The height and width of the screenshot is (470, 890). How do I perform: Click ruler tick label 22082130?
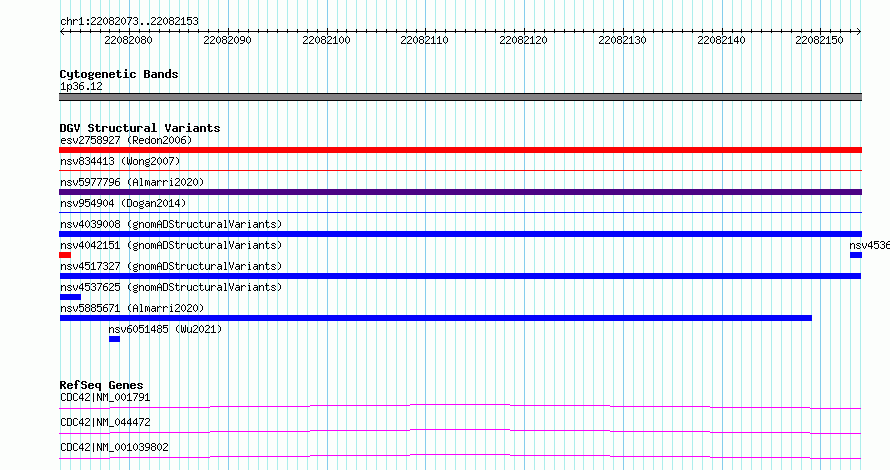click(x=623, y=40)
